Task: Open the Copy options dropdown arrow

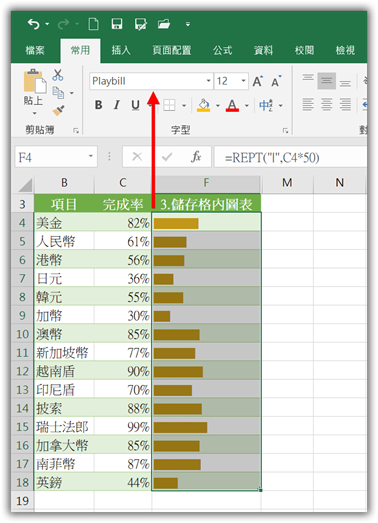Action: click(x=72, y=93)
